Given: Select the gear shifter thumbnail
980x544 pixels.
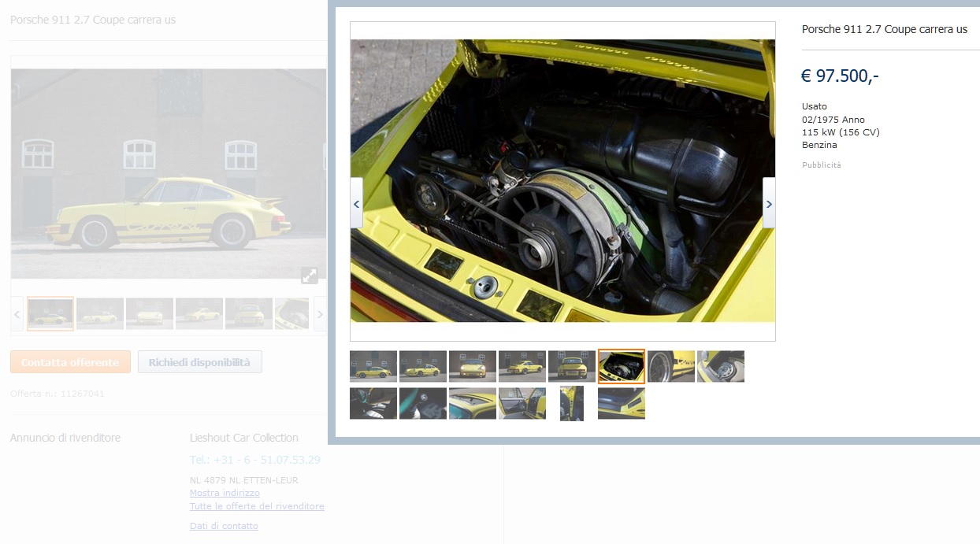Looking at the screenshot, I should coord(423,403).
